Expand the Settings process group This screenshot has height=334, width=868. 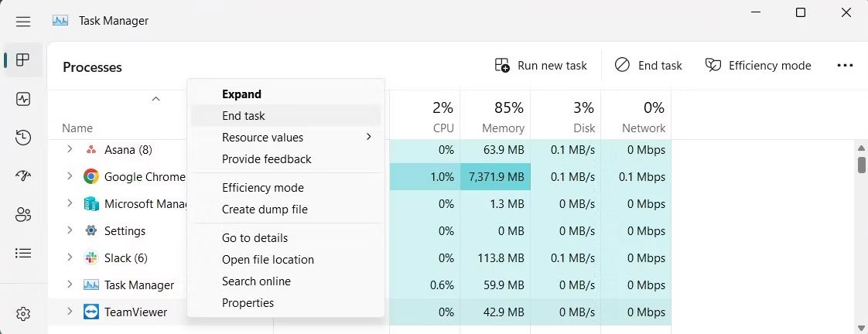tap(70, 230)
